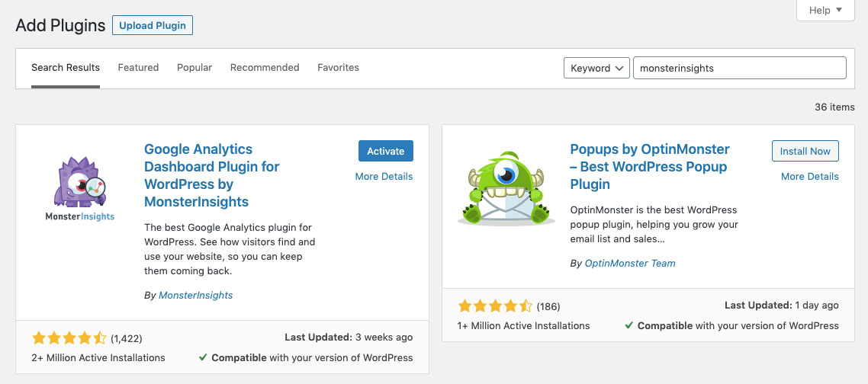The height and width of the screenshot is (384, 868).
Task: Open the OptinMonster Team author link
Action: 630,263
